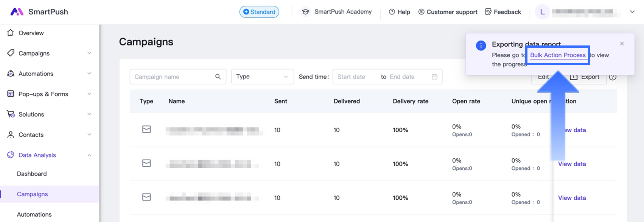This screenshot has height=222, width=644.
Task: Open Automations under Data Analysis
Action: (x=34, y=214)
